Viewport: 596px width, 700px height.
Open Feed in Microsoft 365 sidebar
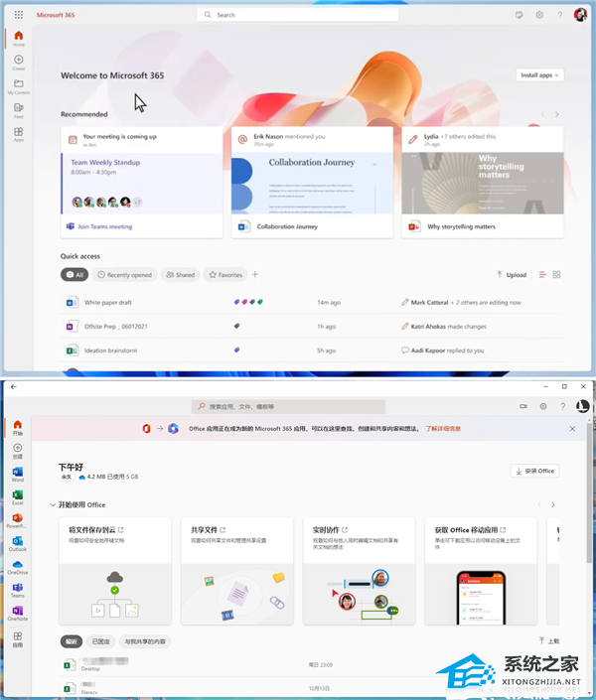pos(18,110)
